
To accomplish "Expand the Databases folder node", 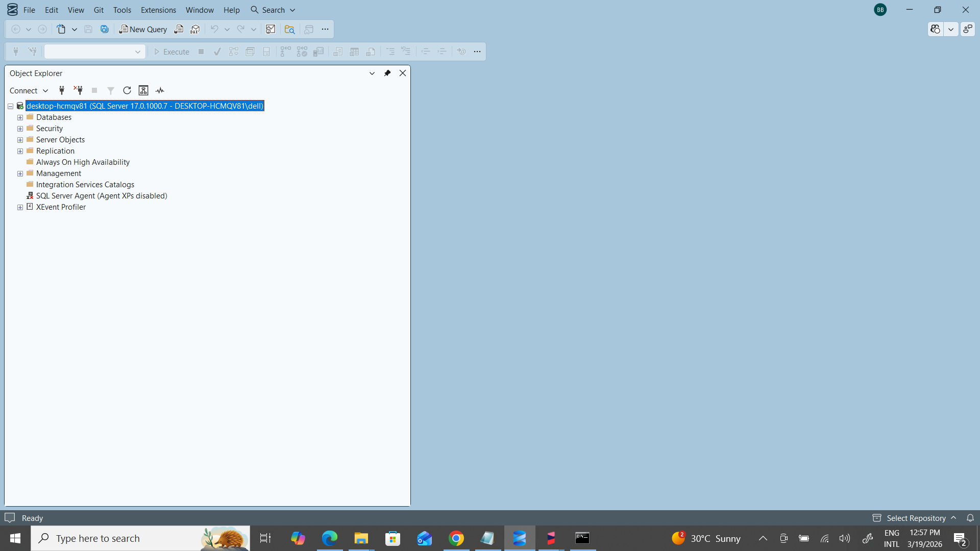I will pos(20,117).
